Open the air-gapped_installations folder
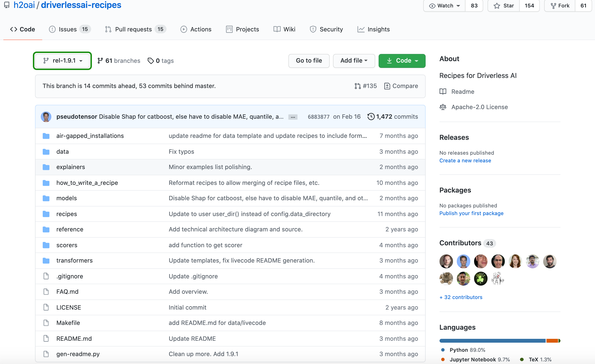 tap(90, 136)
